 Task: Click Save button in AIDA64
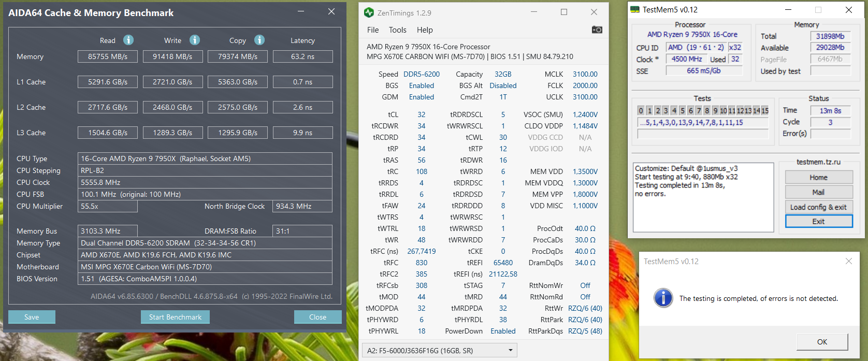click(32, 317)
